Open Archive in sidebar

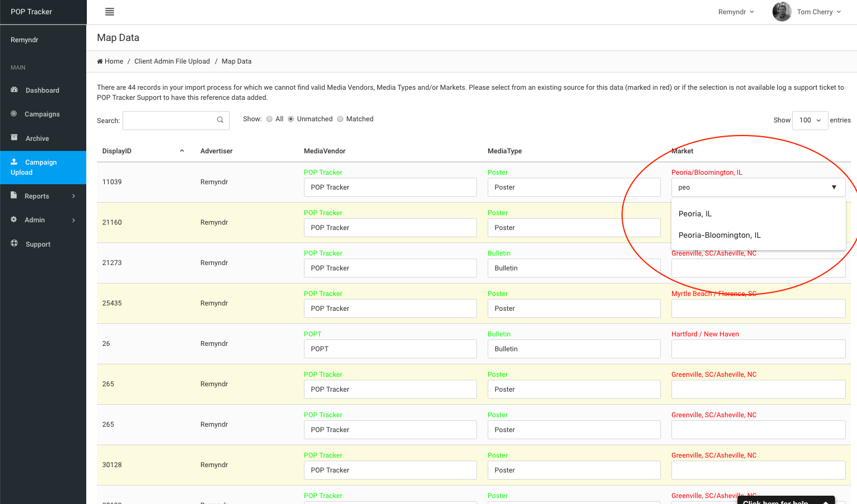point(43,138)
